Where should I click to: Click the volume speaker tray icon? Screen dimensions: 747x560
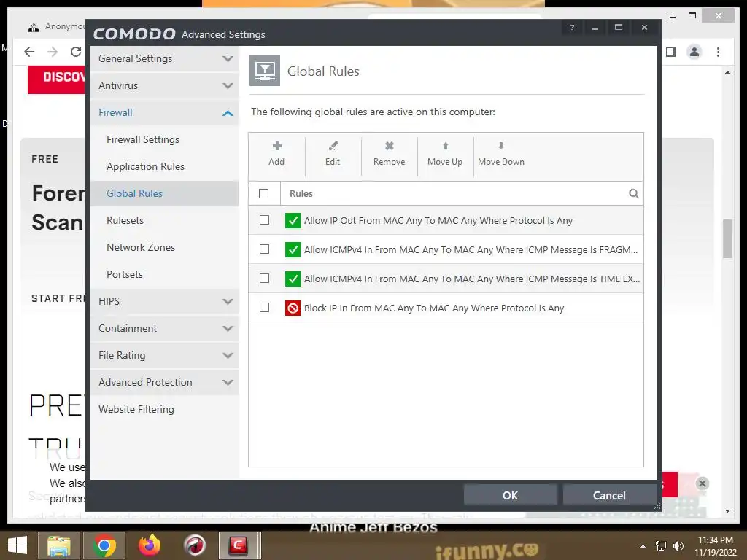click(x=678, y=546)
